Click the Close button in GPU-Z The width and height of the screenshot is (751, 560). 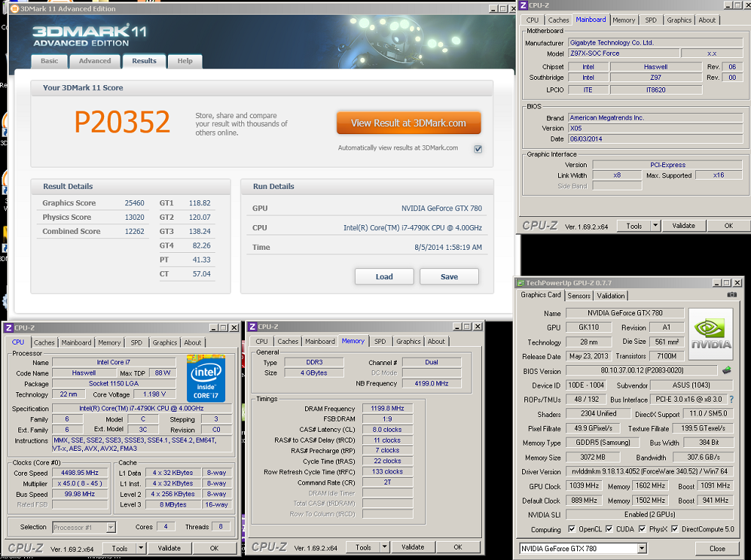click(x=717, y=548)
